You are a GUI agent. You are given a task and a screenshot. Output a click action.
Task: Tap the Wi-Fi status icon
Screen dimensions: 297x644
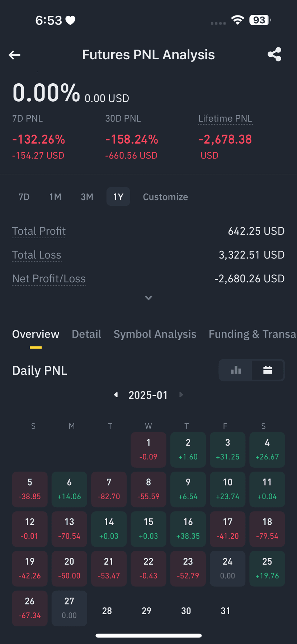(237, 20)
